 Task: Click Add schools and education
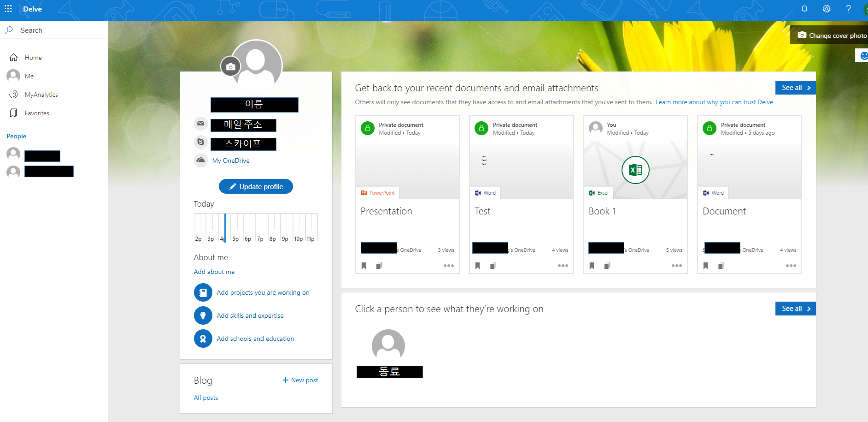pyautogui.click(x=255, y=339)
